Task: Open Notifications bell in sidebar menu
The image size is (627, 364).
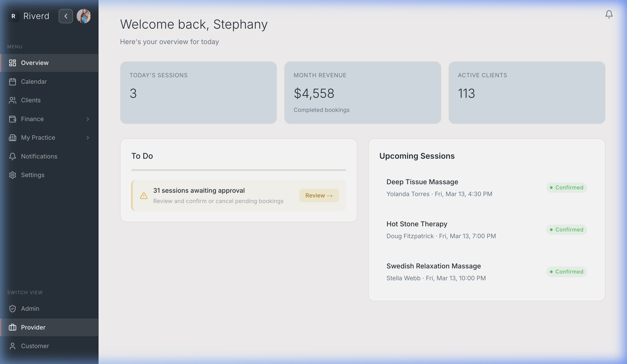Action: pos(13,156)
